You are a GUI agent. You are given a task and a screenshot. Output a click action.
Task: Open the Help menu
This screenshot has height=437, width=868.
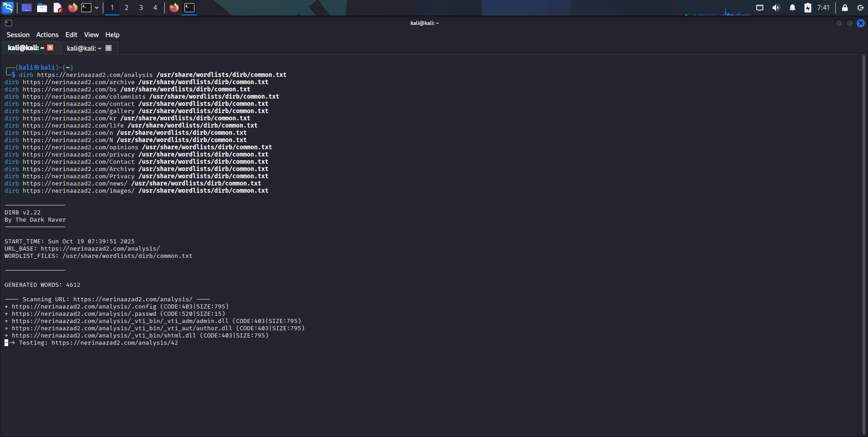pyautogui.click(x=113, y=35)
